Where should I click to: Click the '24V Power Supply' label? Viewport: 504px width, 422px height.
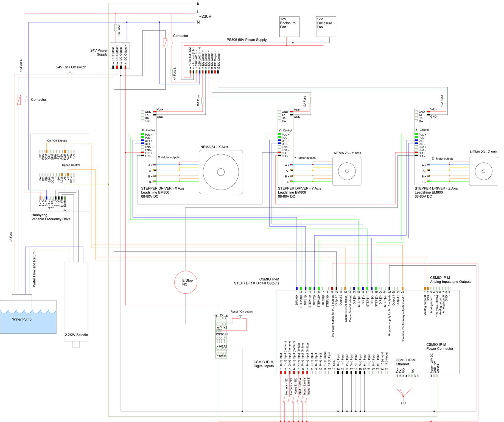point(99,52)
